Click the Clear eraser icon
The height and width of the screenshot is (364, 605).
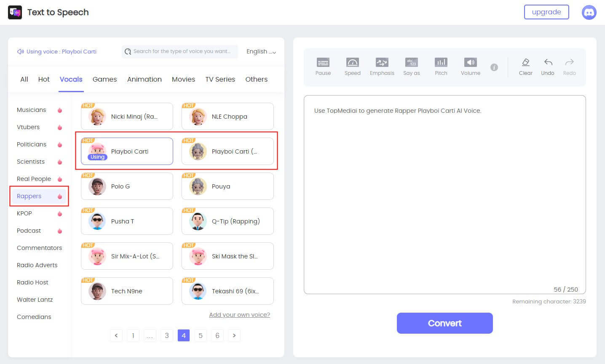(526, 62)
